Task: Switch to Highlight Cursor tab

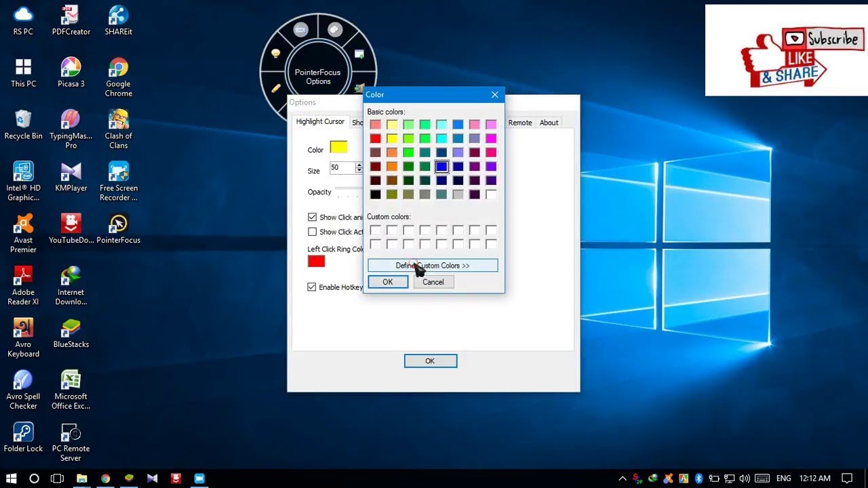Action: 320,121
